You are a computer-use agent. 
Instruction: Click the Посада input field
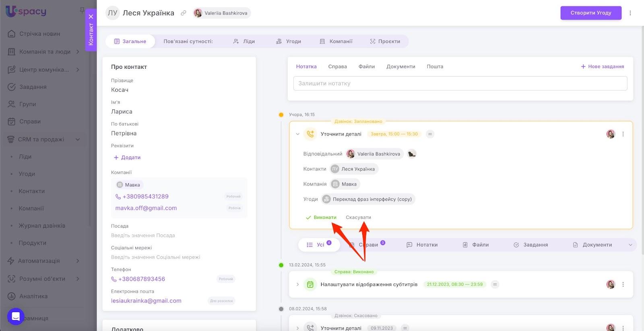[x=143, y=236]
